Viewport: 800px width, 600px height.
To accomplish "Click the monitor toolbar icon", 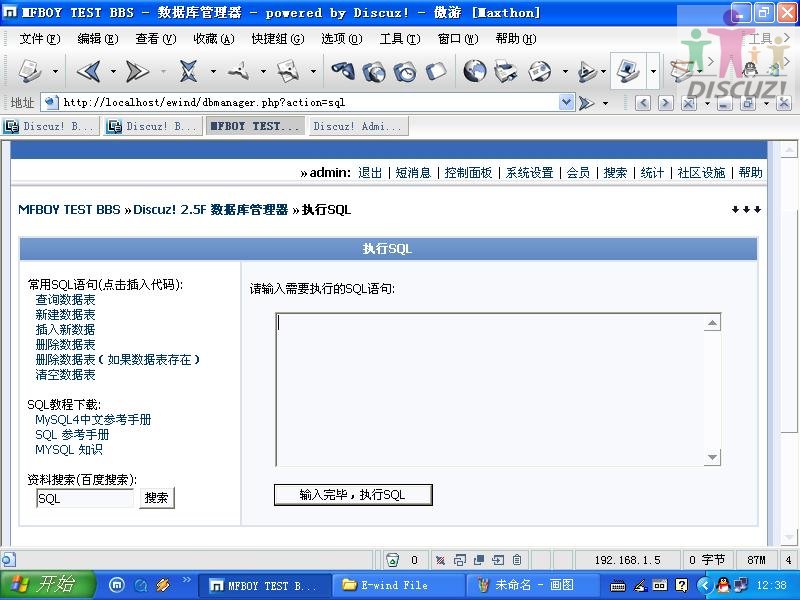I will (x=628, y=70).
